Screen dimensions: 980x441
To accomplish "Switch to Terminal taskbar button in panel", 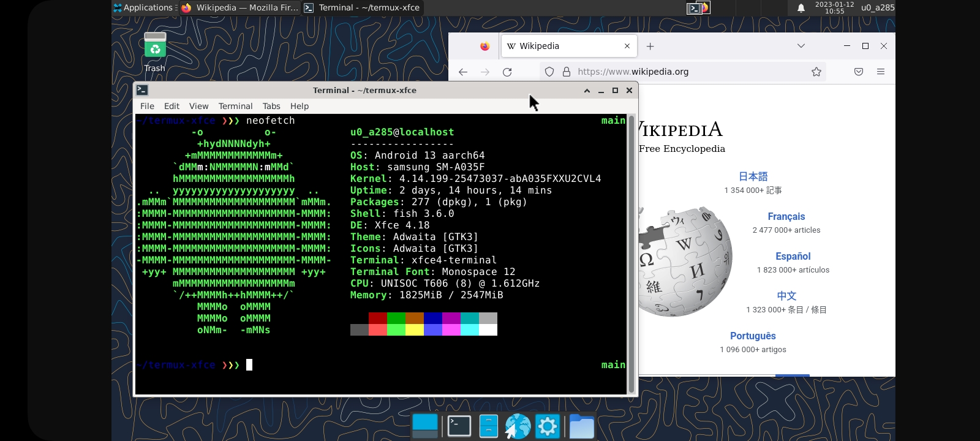I will coord(362,7).
